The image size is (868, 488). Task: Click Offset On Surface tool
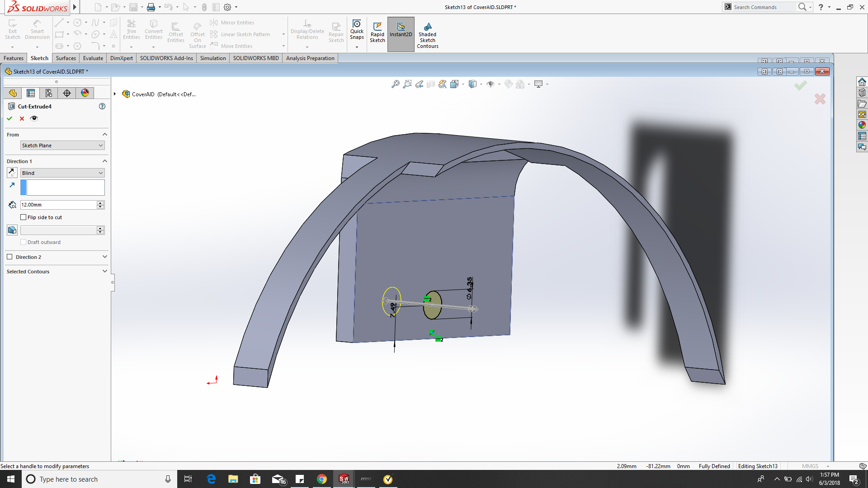click(198, 35)
